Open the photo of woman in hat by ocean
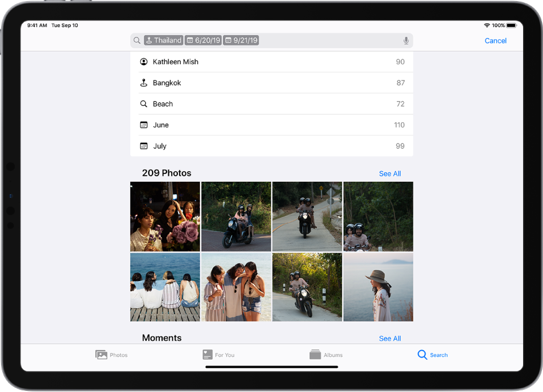 point(377,287)
